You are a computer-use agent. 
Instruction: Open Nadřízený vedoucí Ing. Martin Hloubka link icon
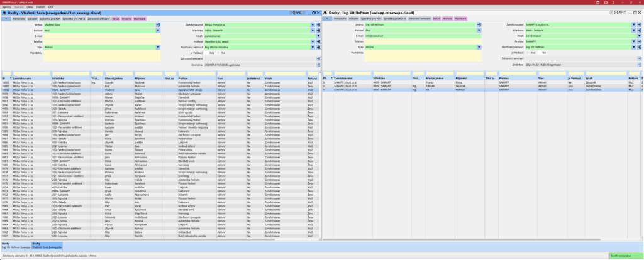coord(317,47)
